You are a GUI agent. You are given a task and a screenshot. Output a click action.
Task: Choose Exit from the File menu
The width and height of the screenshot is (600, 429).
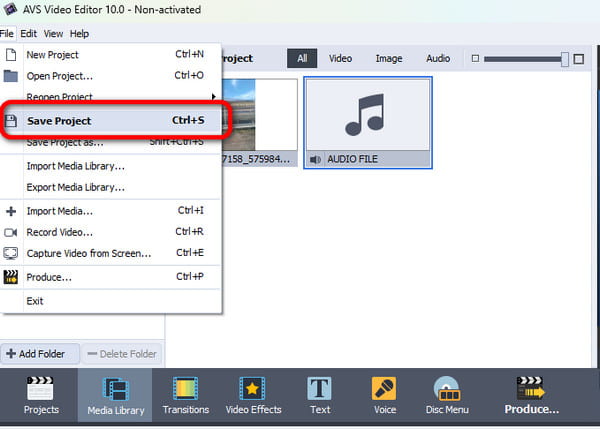111,301
